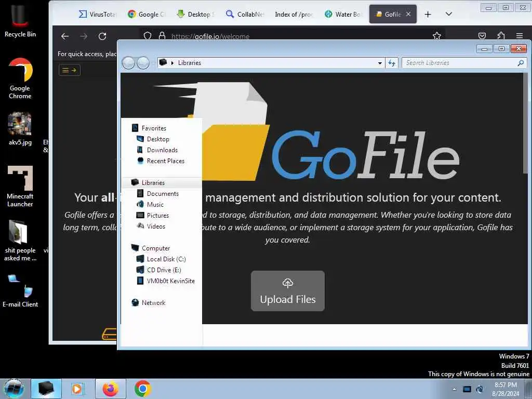Click the Search Libraries field
532x399 pixels.
click(x=464, y=63)
